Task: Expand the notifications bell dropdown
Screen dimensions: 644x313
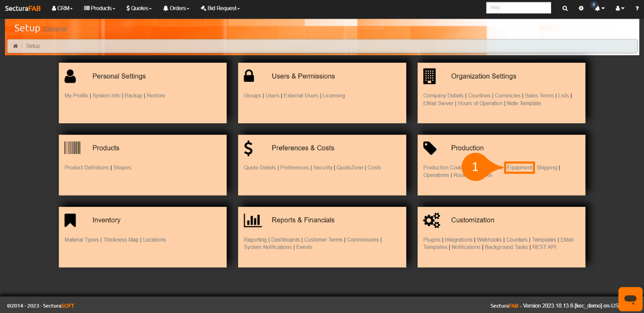Action: tap(599, 8)
